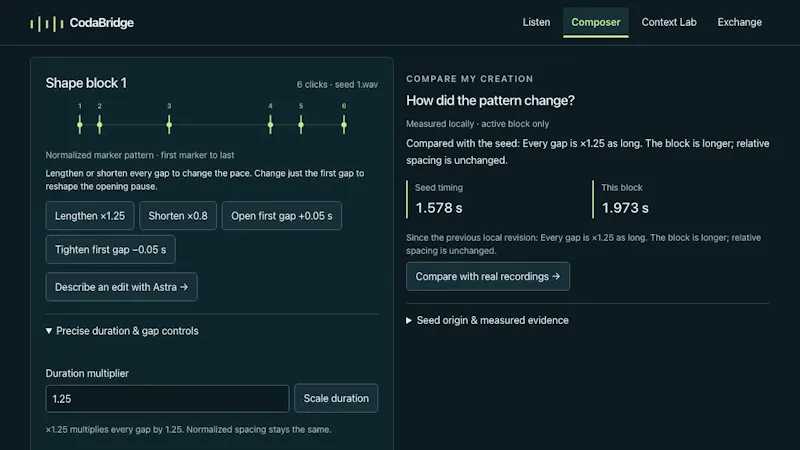Focus the Duration multiplier input field

(167, 398)
